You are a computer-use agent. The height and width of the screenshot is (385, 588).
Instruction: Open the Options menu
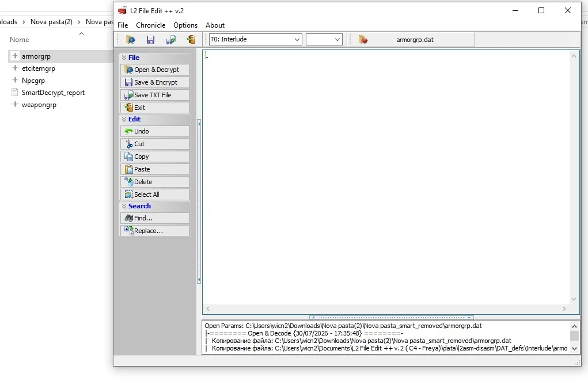185,25
